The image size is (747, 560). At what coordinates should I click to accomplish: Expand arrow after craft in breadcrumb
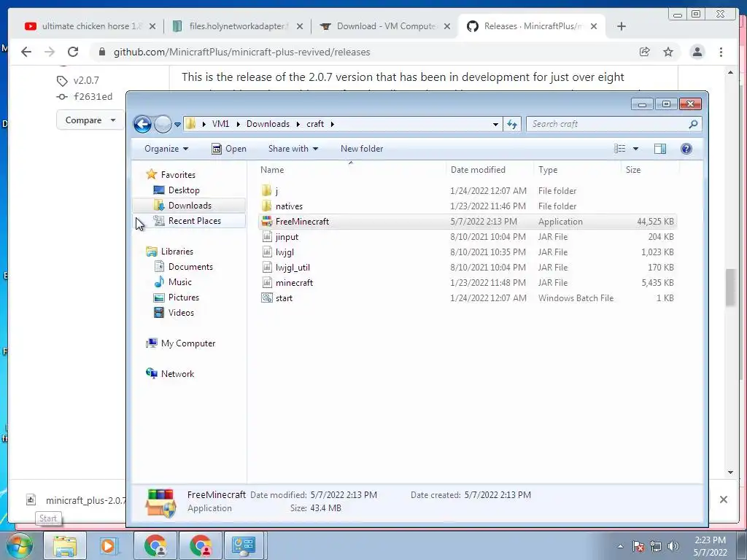pyautogui.click(x=332, y=124)
